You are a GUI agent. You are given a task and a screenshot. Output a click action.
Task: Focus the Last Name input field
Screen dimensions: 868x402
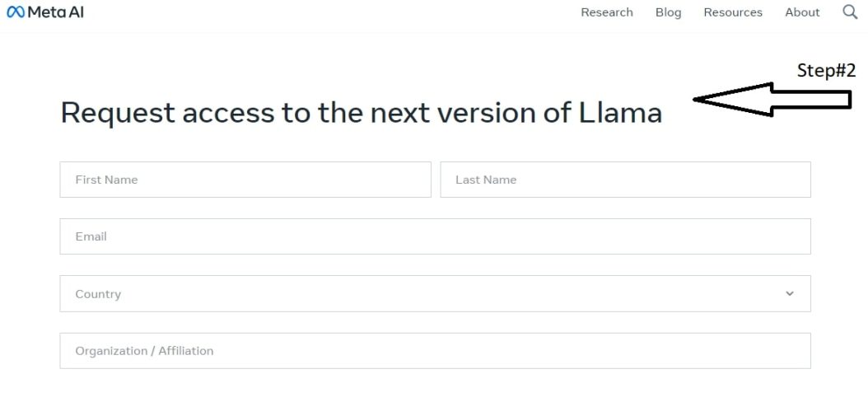[626, 180]
